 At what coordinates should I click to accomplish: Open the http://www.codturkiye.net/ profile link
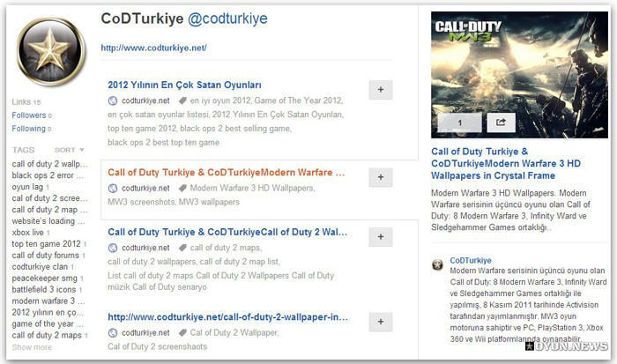tap(154, 48)
